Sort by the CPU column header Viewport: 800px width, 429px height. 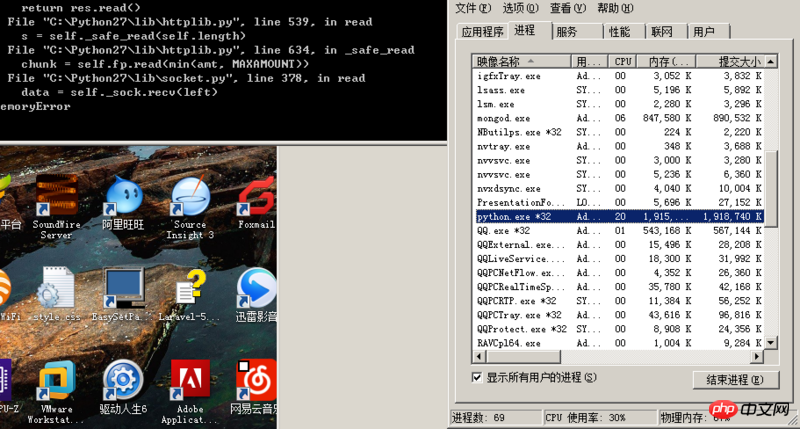point(622,61)
